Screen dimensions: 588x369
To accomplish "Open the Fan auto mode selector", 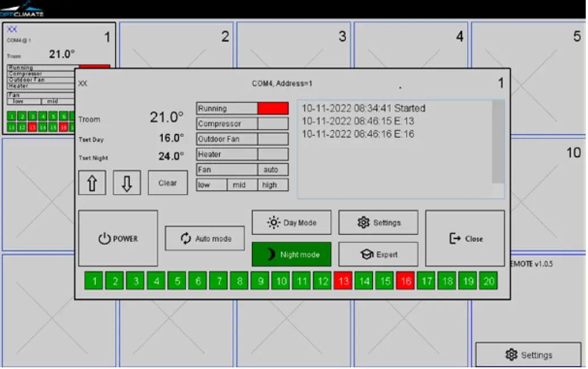I will (272, 169).
